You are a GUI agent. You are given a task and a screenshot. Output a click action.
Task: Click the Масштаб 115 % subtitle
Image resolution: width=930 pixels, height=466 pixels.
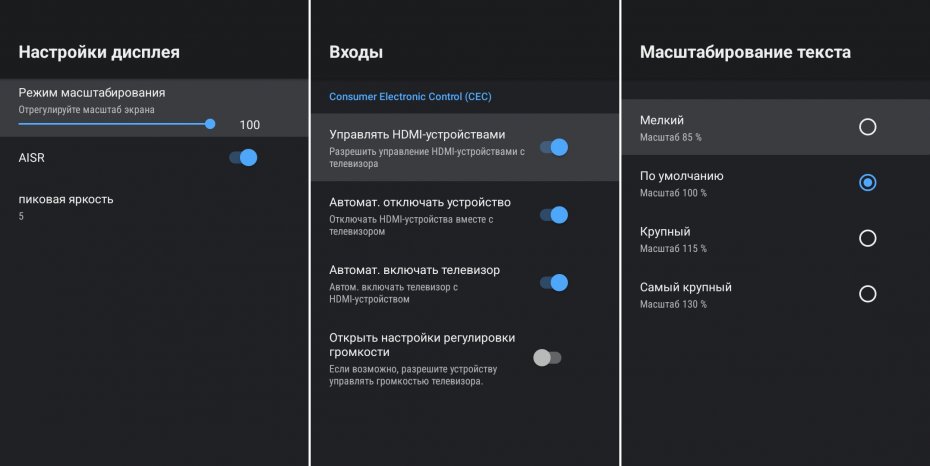[x=673, y=248]
